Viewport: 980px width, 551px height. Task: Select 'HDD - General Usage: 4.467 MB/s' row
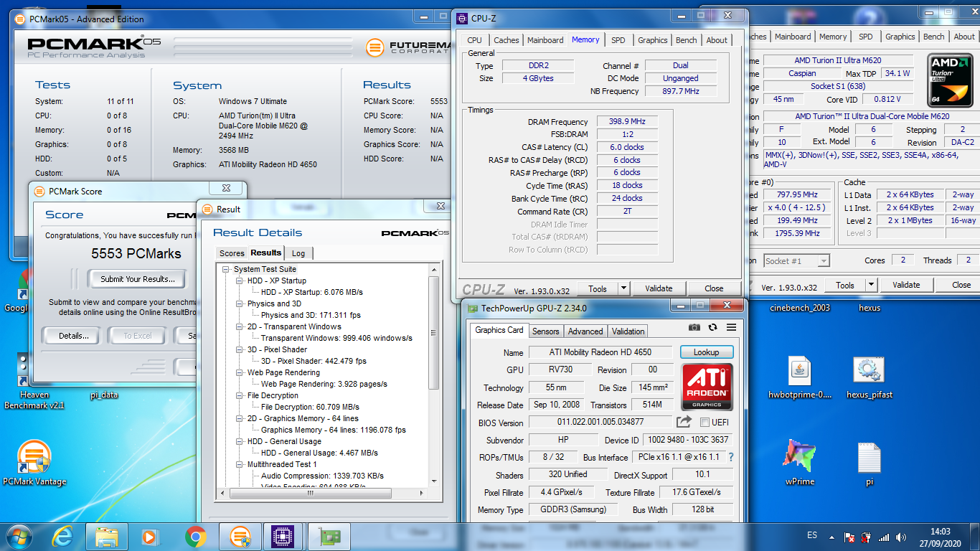319,453
